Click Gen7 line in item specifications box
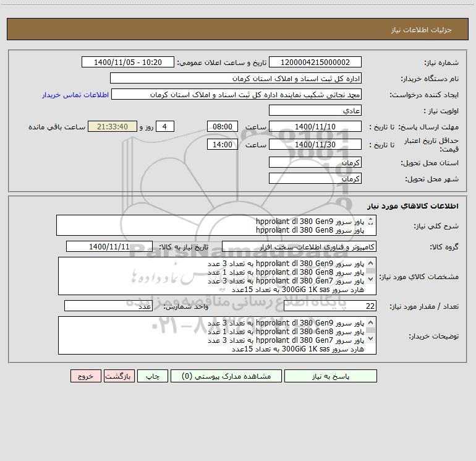Viewport: 476px width, 461px height. pyautogui.click(x=286, y=281)
